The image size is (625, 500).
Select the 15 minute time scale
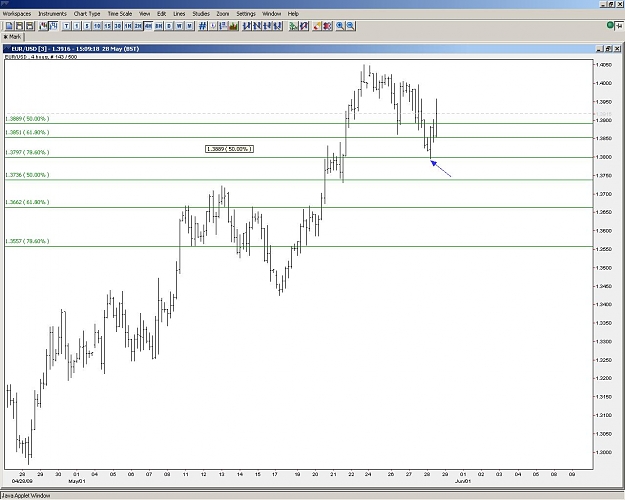(107, 26)
